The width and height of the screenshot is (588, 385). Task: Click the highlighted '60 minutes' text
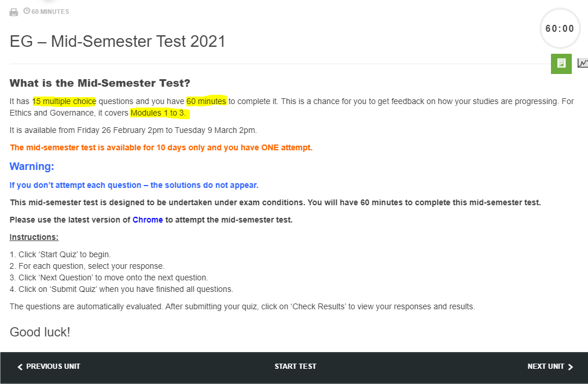click(x=206, y=102)
